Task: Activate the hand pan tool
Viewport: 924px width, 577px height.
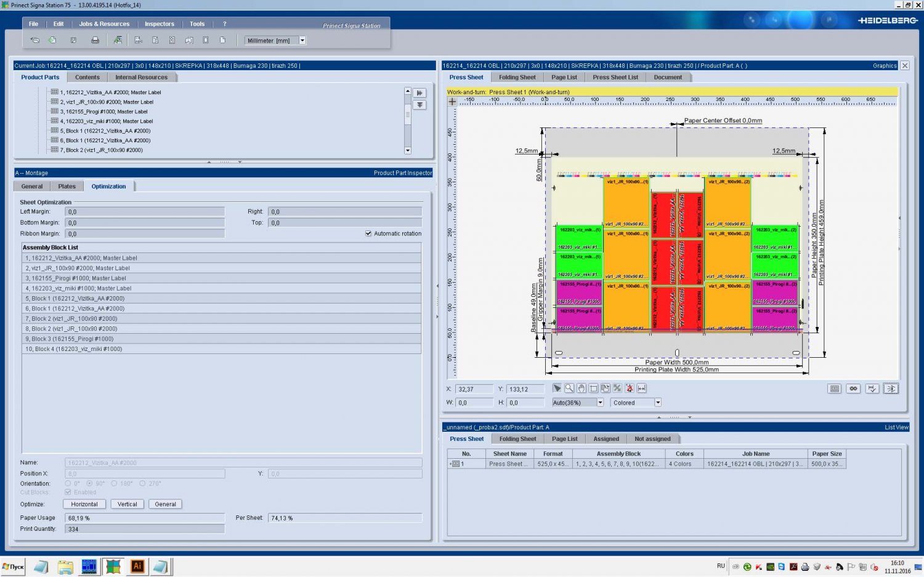Action: point(581,389)
